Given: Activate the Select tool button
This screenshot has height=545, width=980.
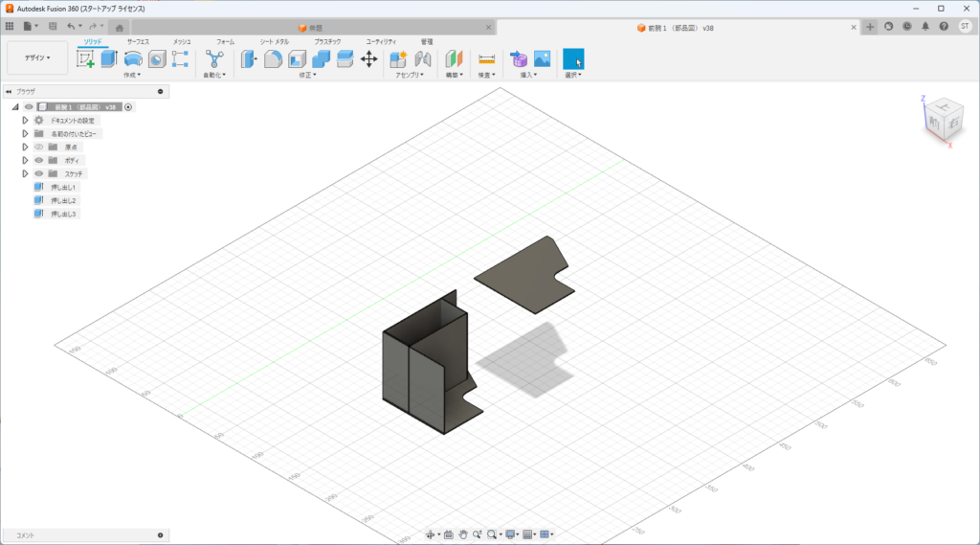Looking at the screenshot, I should pos(573,58).
